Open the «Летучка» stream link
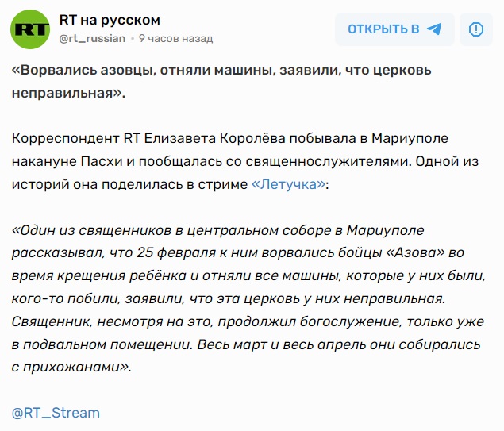The width and height of the screenshot is (504, 431). (288, 184)
